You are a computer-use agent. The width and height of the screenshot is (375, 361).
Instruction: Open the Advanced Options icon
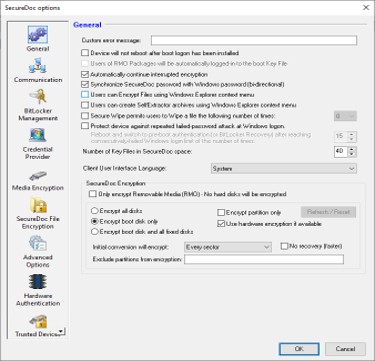point(38,244)
